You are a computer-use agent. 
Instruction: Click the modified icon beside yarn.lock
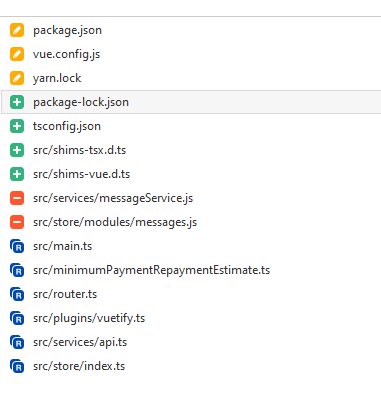(x=17, y=78)
